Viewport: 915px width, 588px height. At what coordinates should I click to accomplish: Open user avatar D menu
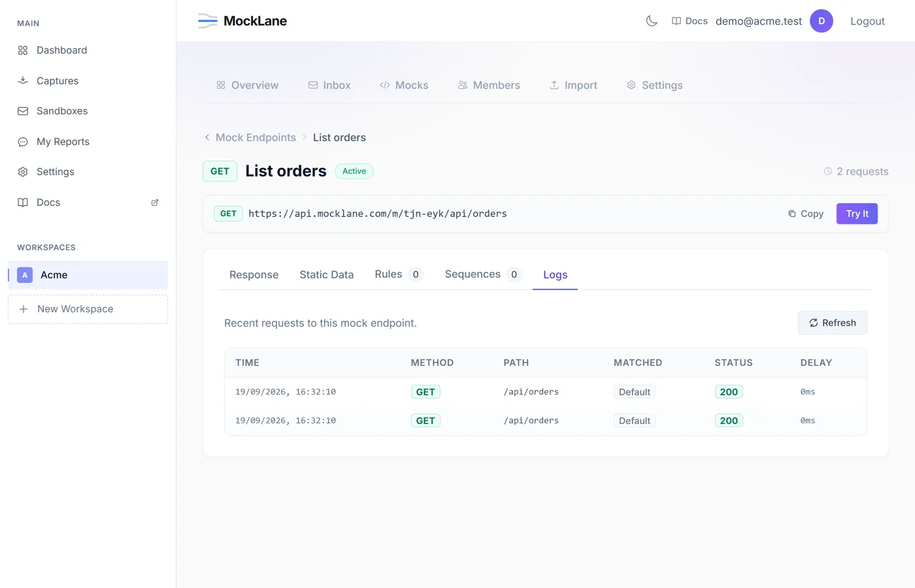(x=822, y=21)
